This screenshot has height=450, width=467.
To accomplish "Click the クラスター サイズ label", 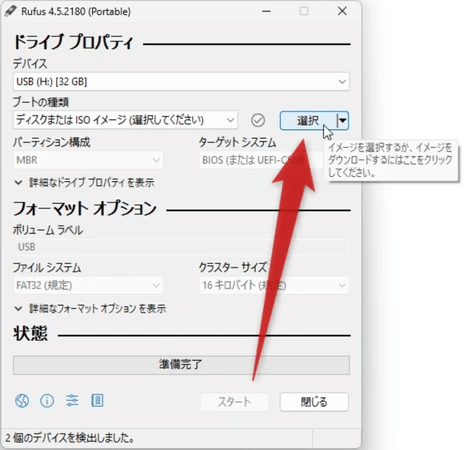I will pos(233,268).
